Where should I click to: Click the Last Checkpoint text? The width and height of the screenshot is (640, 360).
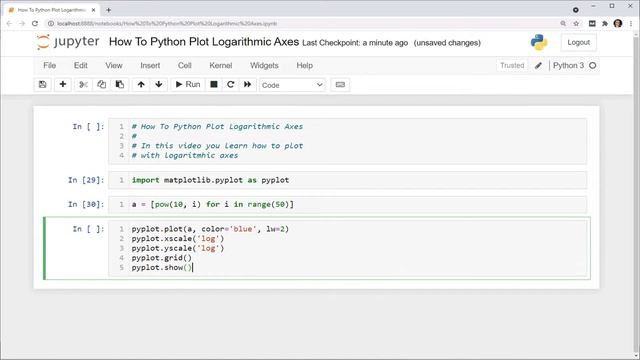click(355, 43)
